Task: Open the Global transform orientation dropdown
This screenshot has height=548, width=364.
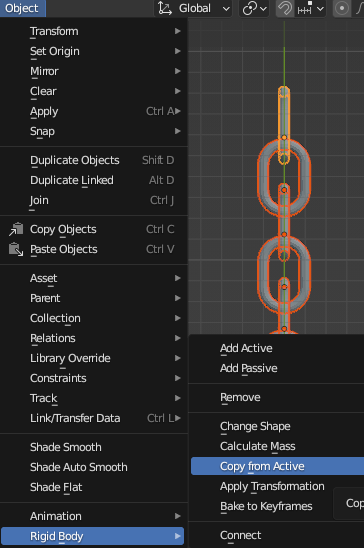Action: pyautogui.click(x=194, y=8)
